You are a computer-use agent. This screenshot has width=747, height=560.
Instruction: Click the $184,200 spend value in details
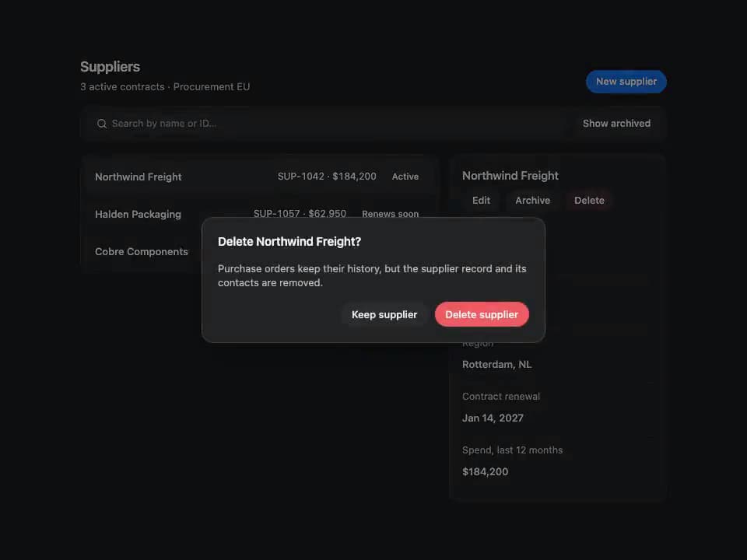click(485, 471)
